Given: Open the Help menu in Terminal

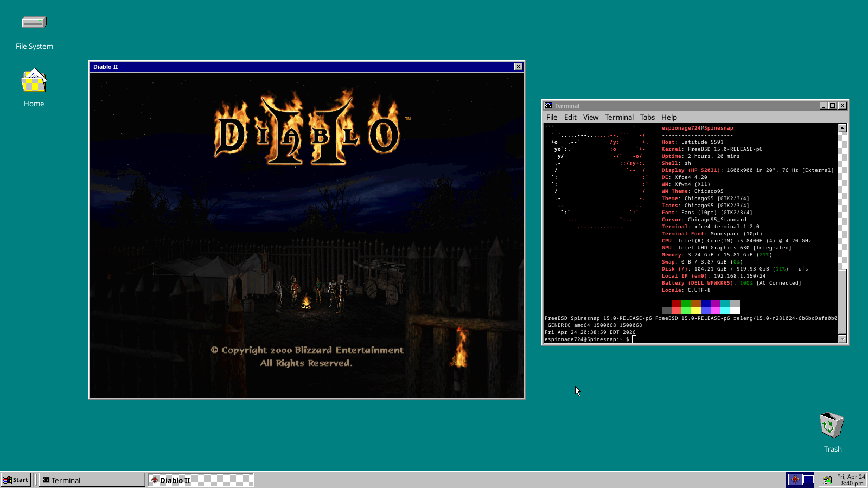Looking at the screenshot, I should (x=669, y=117).
